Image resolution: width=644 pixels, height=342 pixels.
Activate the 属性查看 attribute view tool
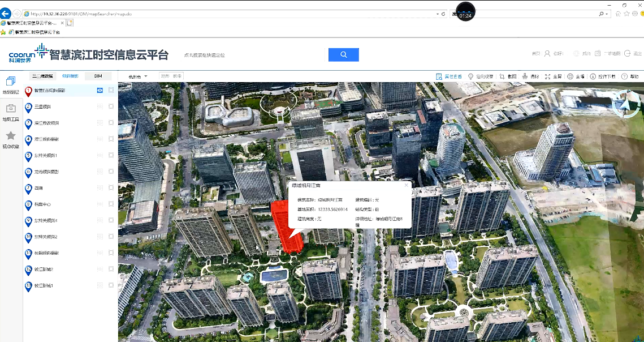point(449,76)
